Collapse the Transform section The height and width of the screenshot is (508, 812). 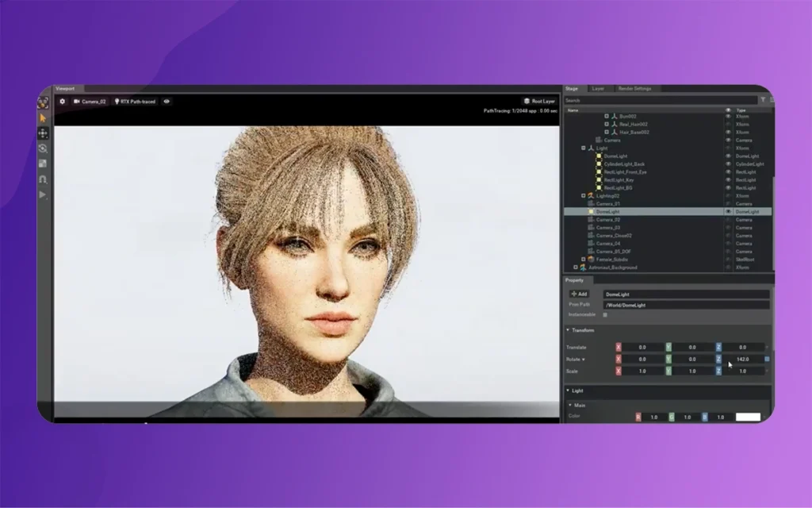(x=568, y=330)
